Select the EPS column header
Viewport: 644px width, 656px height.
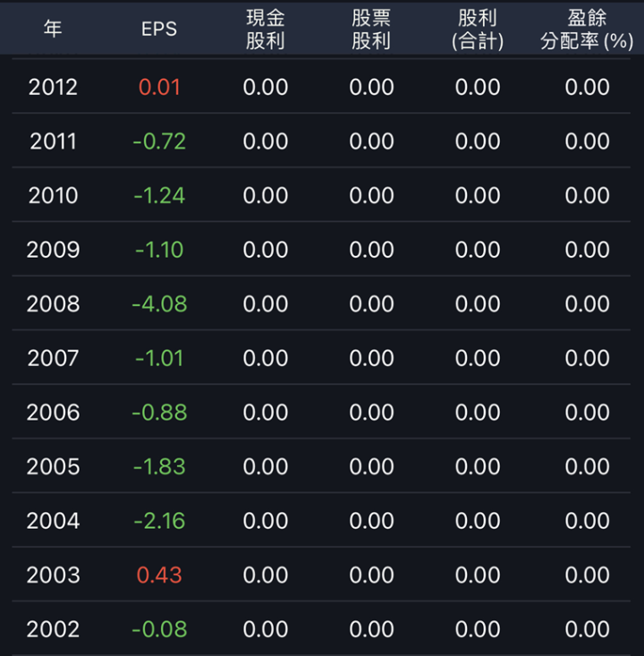coord(159,29)
